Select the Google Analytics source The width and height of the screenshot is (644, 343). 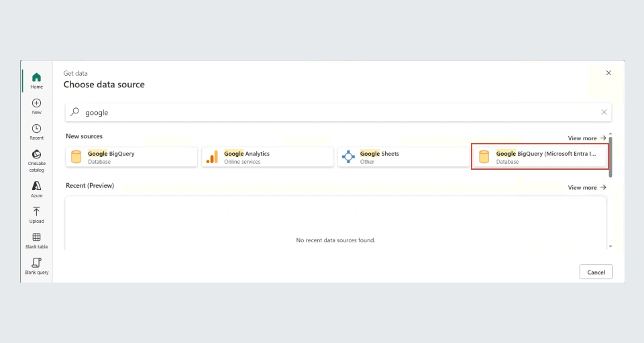click(x=268, y=157)
